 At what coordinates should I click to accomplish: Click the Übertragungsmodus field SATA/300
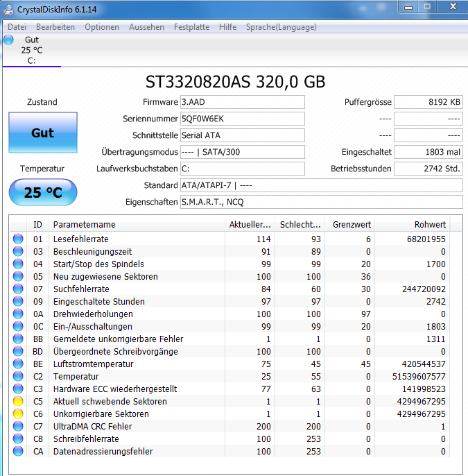click(x=243, y=152)
